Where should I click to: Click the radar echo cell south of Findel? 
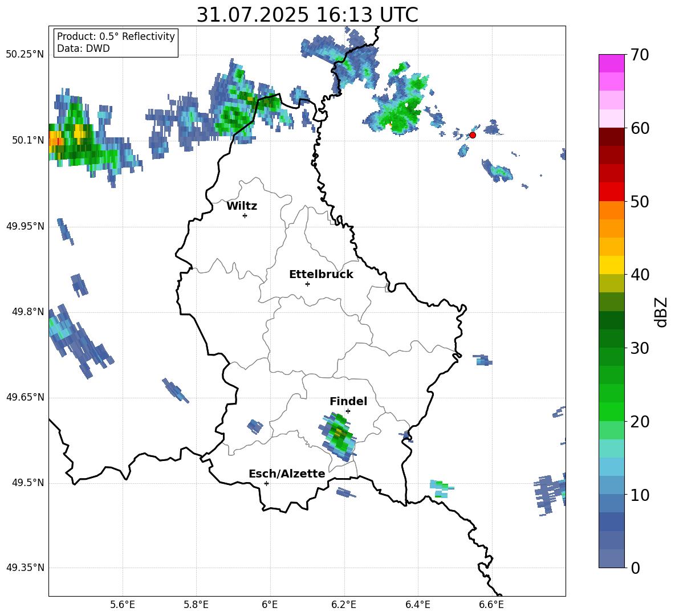(338, 436)
